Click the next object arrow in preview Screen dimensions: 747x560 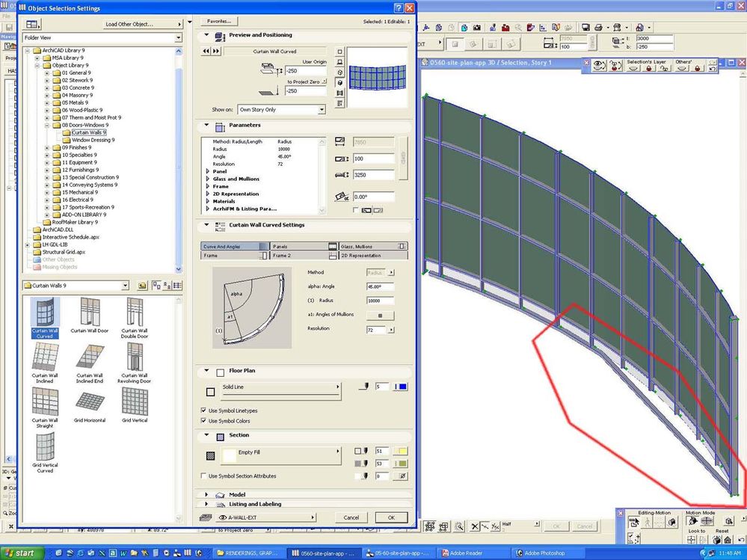point(216,51)
